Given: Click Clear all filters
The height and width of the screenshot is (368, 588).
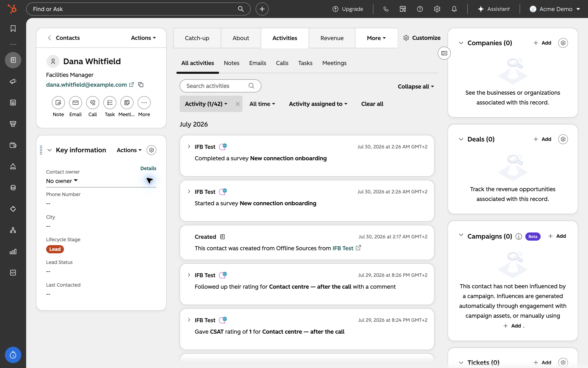Looking at the screenshot, I should pyautogui.click(x=372, y=104).
